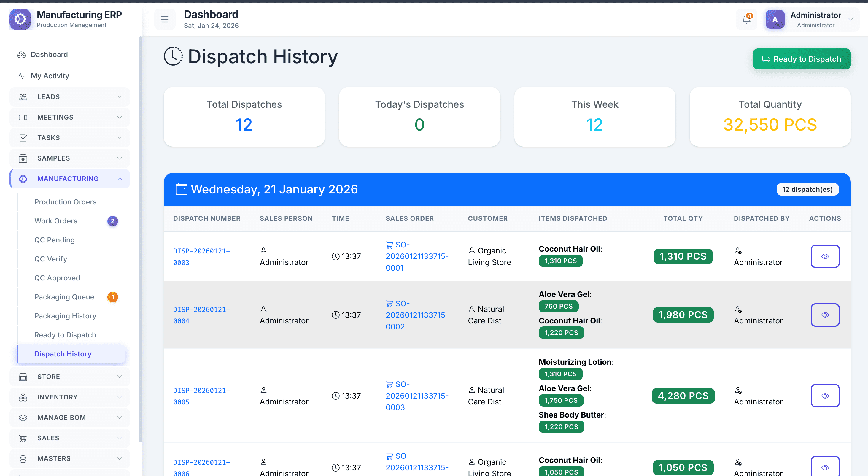The image size is (868, 476).
Task: Toggle the hamburger sidebar menu button
Action: (x=165, y=20)
